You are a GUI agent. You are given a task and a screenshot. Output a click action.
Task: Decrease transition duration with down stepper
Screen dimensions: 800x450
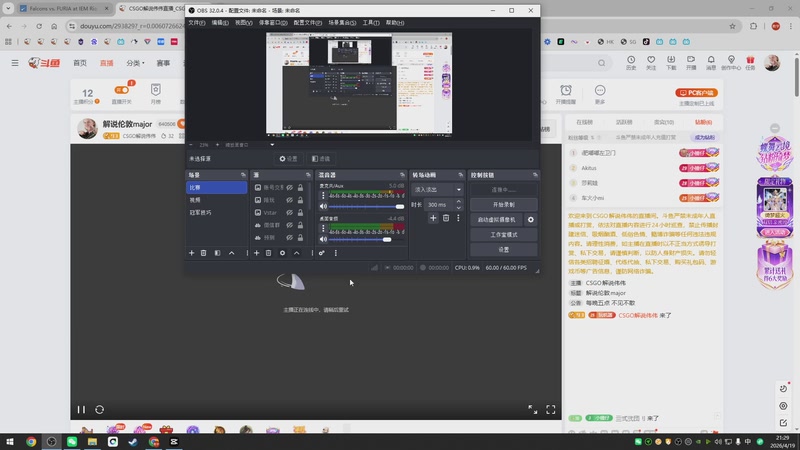pos(459,208)
